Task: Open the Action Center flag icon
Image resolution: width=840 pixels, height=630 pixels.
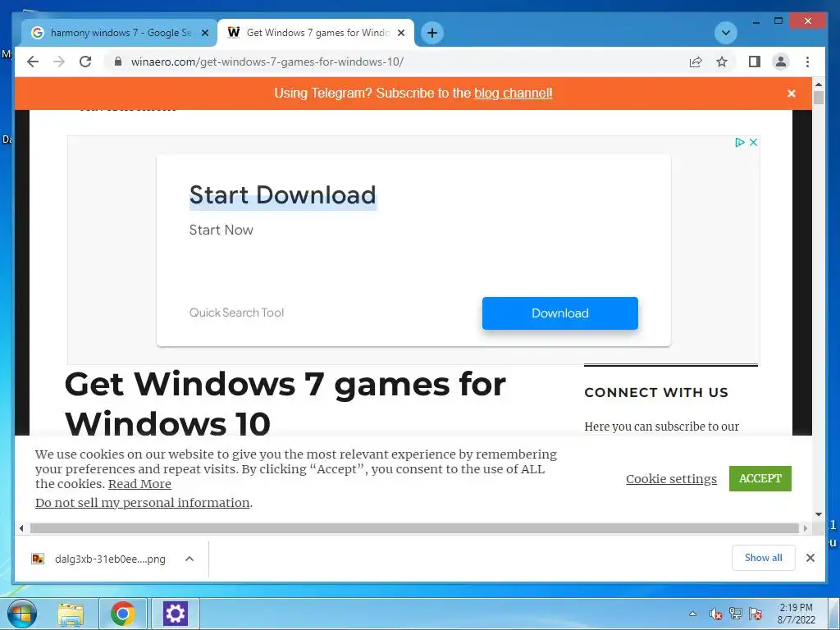Action: (756, 614)
